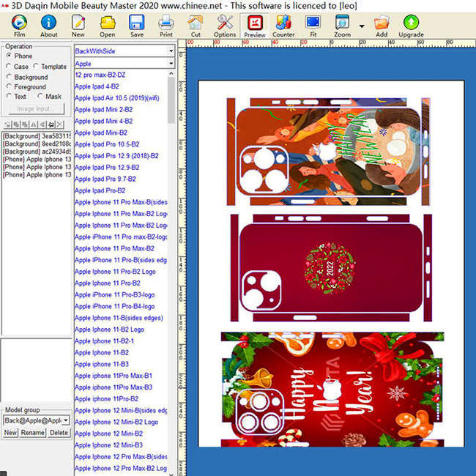Click the green Upgrade arrow icon
The image size is (476, 476).
411,25
